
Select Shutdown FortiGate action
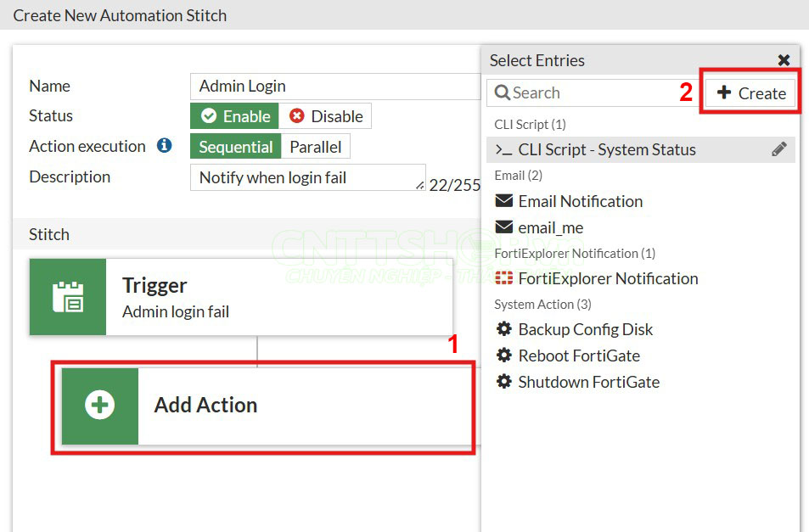(x=588, y=382)
